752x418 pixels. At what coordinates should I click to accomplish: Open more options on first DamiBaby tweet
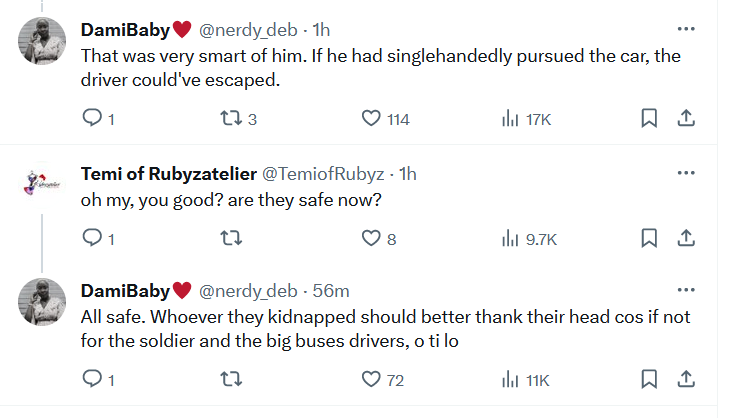point(686,28)
